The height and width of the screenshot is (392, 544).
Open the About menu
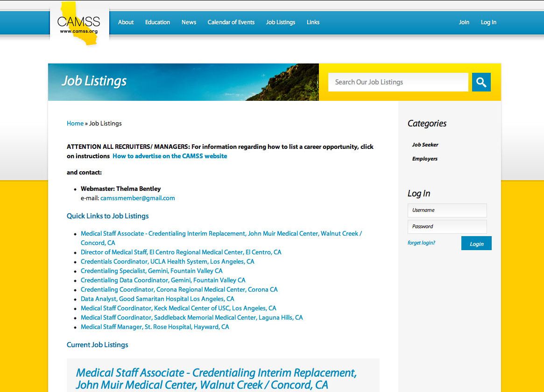[x=126, y=22]
